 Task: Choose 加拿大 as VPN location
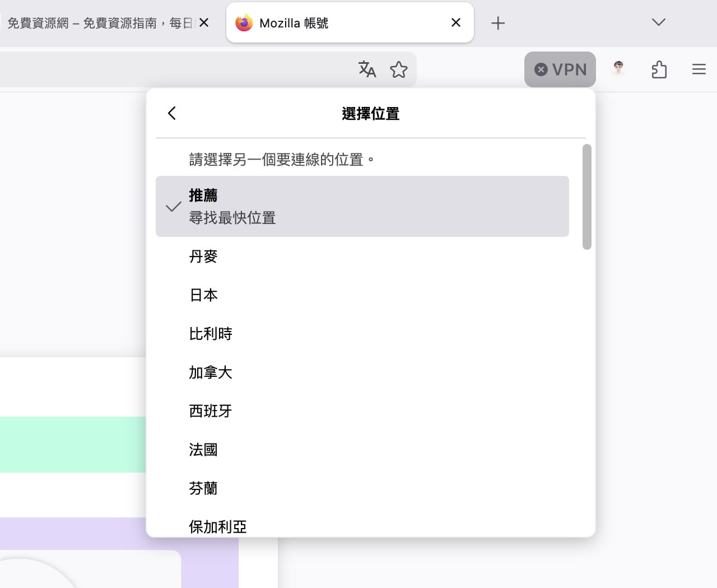click(362, 372)
